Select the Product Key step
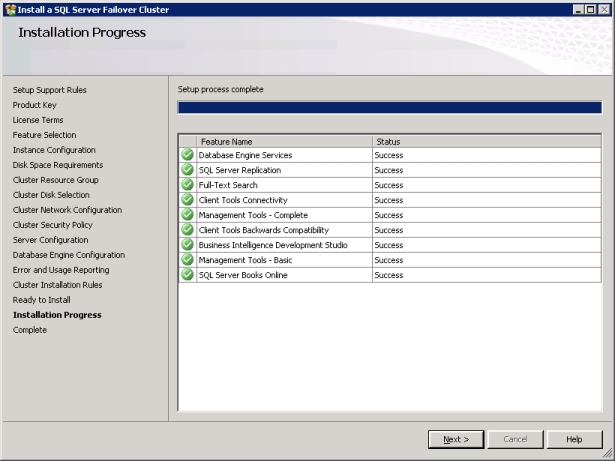 coord(35,105)
